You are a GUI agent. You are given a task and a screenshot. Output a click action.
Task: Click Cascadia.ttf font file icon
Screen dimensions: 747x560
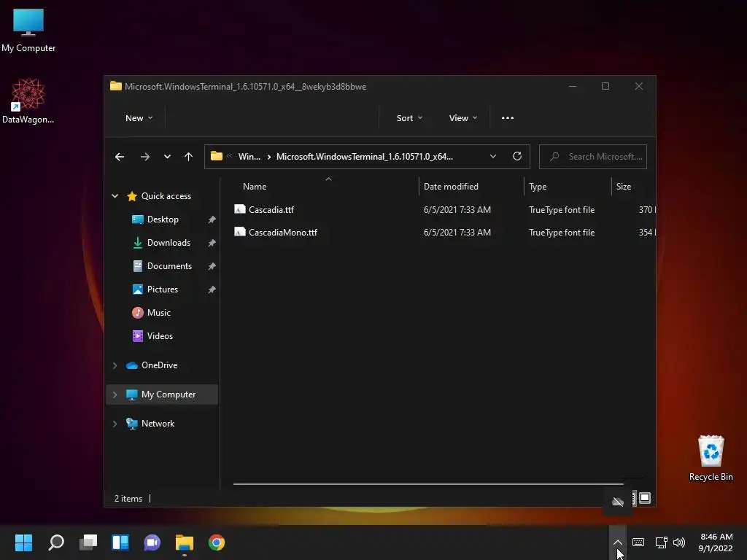point(240,209)
